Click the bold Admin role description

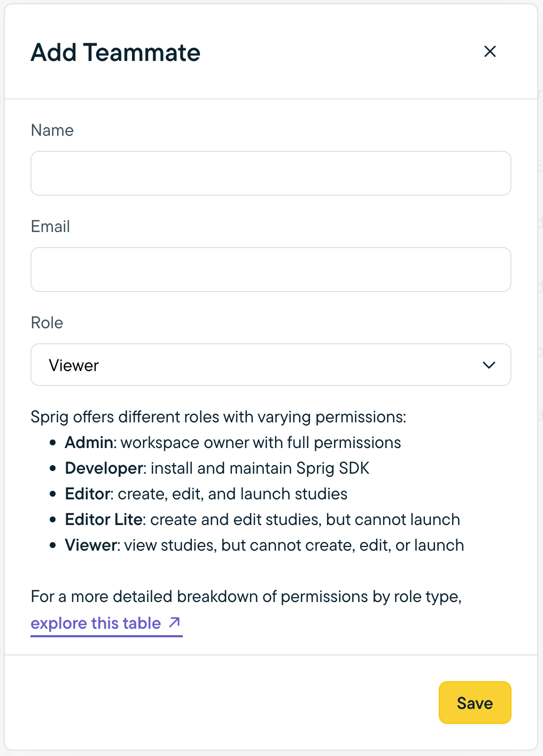pos(89,443)
